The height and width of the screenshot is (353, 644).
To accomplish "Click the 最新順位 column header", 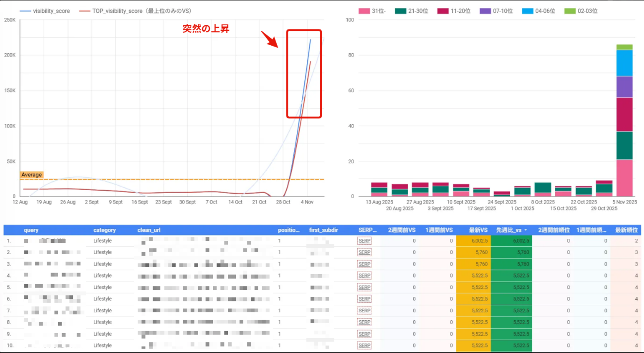I will click(x=626, y=230).
